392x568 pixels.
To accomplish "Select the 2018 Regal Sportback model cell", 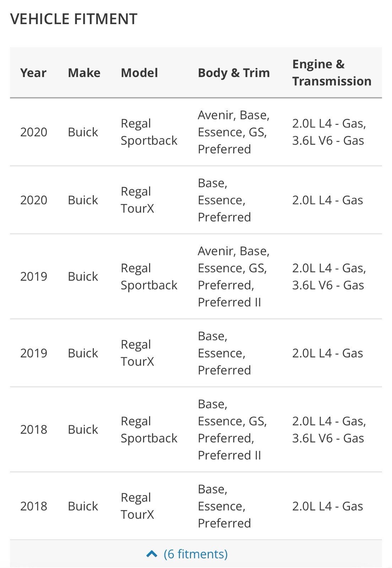I will (x=149, y=430).
